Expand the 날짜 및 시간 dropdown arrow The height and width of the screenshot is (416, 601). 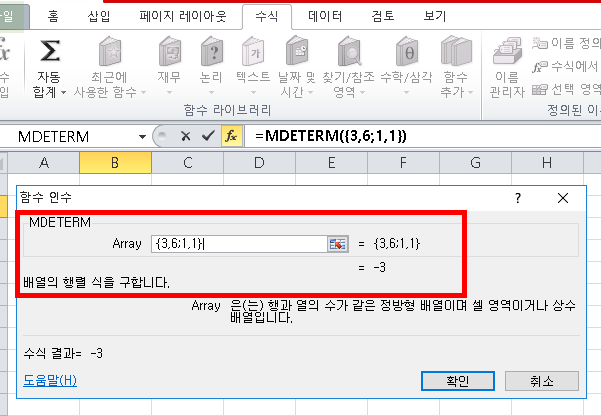click(x=310, y=92)
